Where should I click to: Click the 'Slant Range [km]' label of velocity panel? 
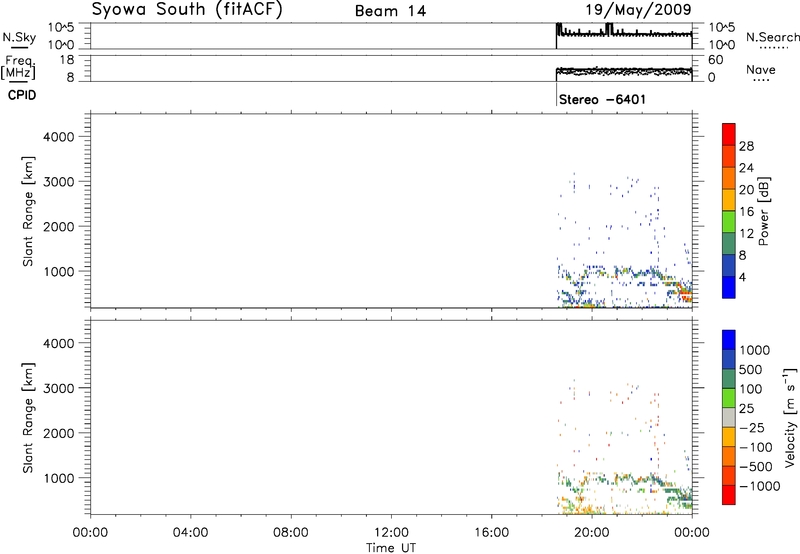point(28,418)
